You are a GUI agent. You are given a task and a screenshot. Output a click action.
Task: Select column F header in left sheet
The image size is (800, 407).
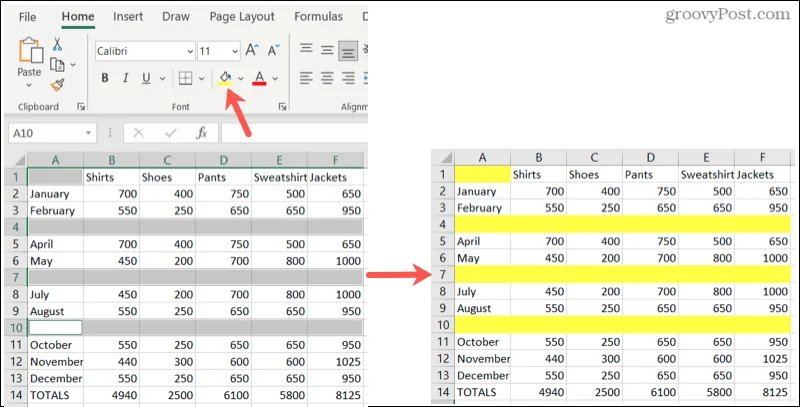coord(335,161)
